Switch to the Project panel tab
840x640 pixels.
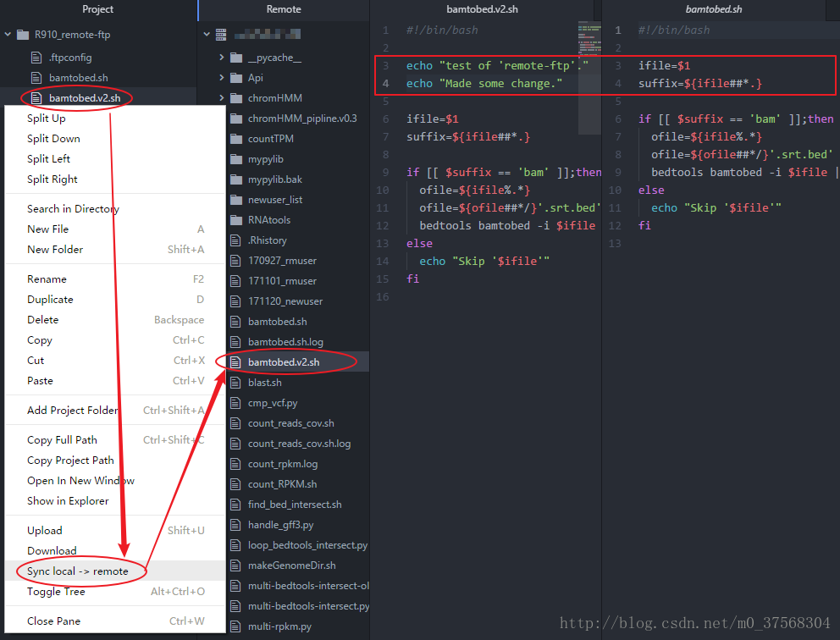point(98,9)
